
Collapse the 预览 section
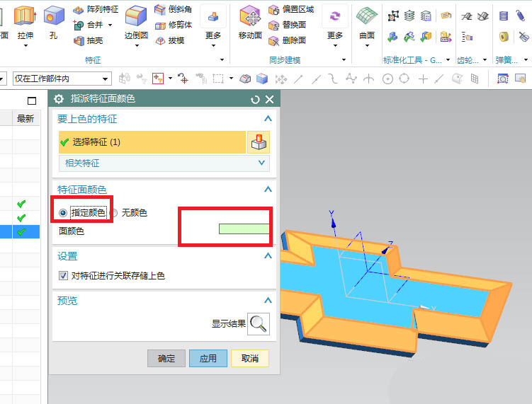[x=268, y=300]
